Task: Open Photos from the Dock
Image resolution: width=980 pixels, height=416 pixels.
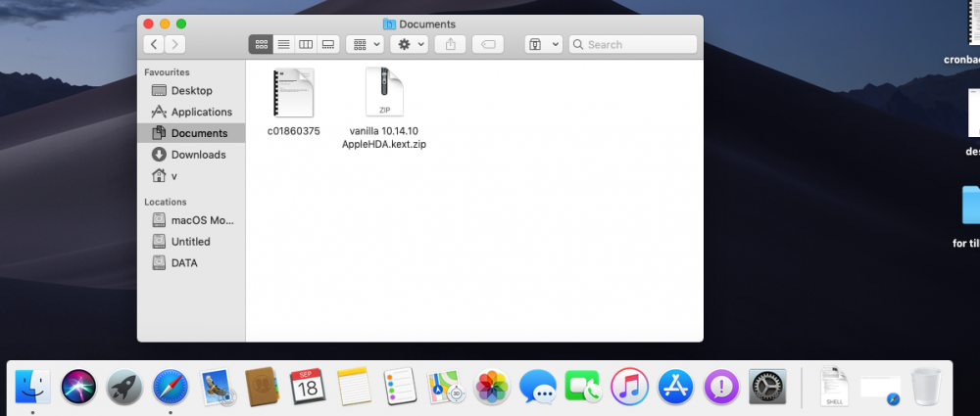Action: click(492, 387)
